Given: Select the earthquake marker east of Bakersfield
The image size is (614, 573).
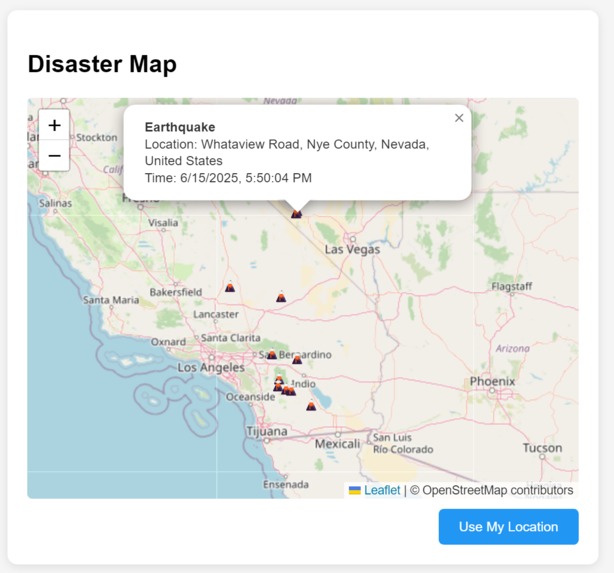Looking at the screenshot, I should pyautogui.click(x=230, y=287).
